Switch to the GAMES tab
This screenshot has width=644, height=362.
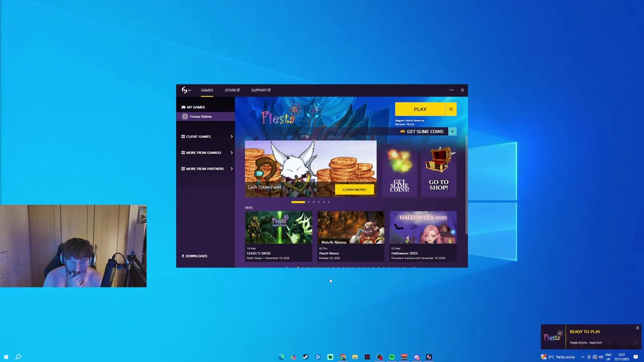coord(207,90)
